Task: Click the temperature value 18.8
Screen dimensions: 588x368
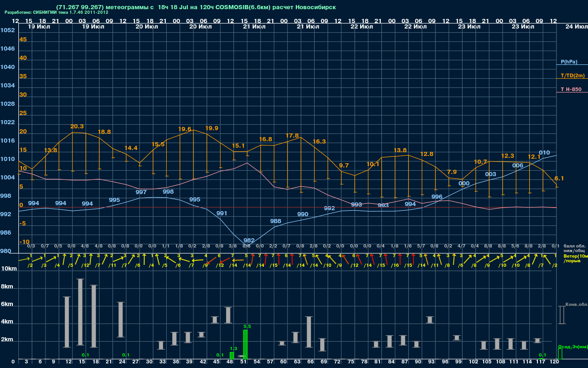Action: click(x=104, y=132)
